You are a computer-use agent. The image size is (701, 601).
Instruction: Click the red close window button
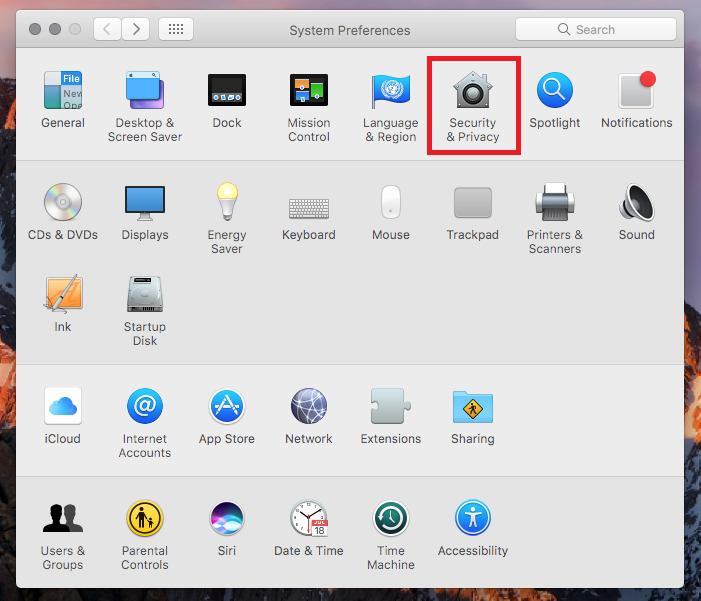35,29
